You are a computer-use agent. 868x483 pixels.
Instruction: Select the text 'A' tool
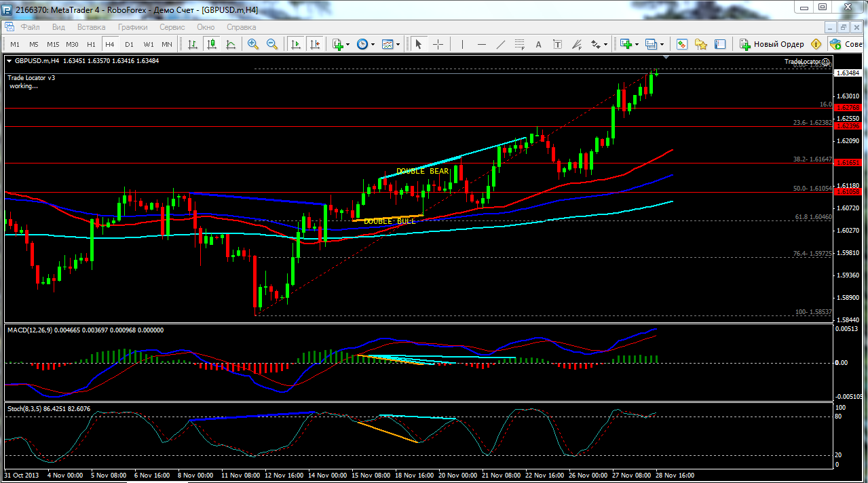click(x=539, y=44)
